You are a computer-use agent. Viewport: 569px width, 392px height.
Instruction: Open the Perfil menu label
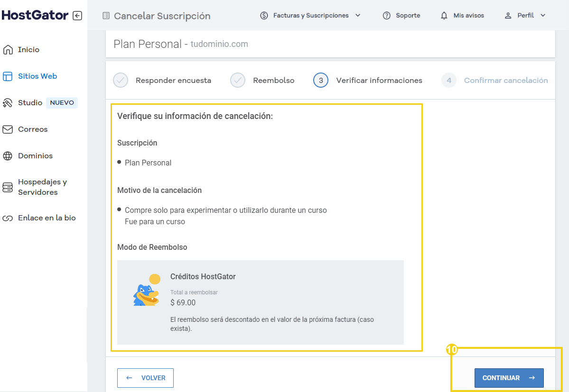point(525,16)
